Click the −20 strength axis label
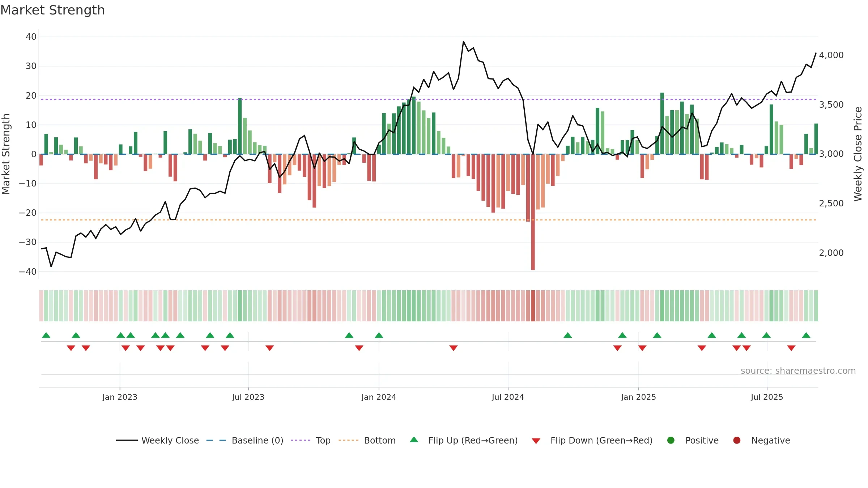The width and height of the screenshot is (868, 488). click(x=28, y=213)
